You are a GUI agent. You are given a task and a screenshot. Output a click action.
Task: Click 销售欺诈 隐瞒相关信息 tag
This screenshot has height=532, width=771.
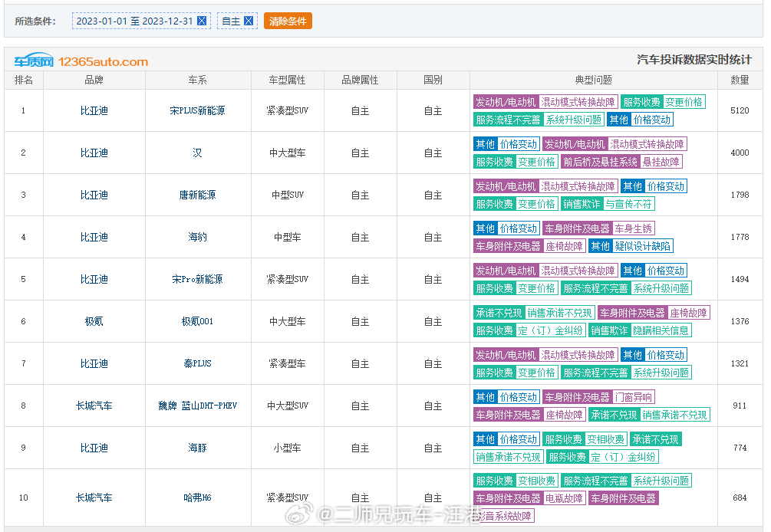(x=640, y=330)
